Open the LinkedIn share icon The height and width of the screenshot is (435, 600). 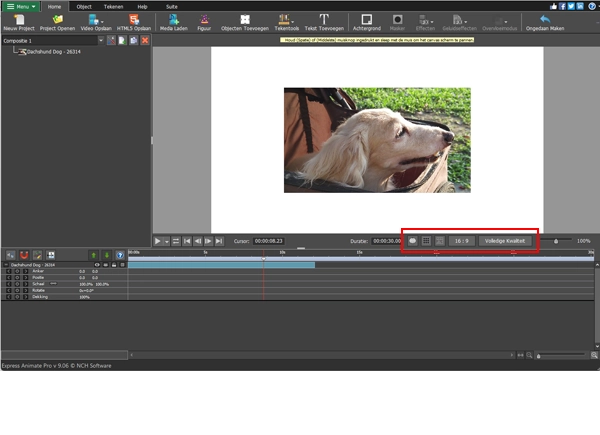[x=580, y=6]
